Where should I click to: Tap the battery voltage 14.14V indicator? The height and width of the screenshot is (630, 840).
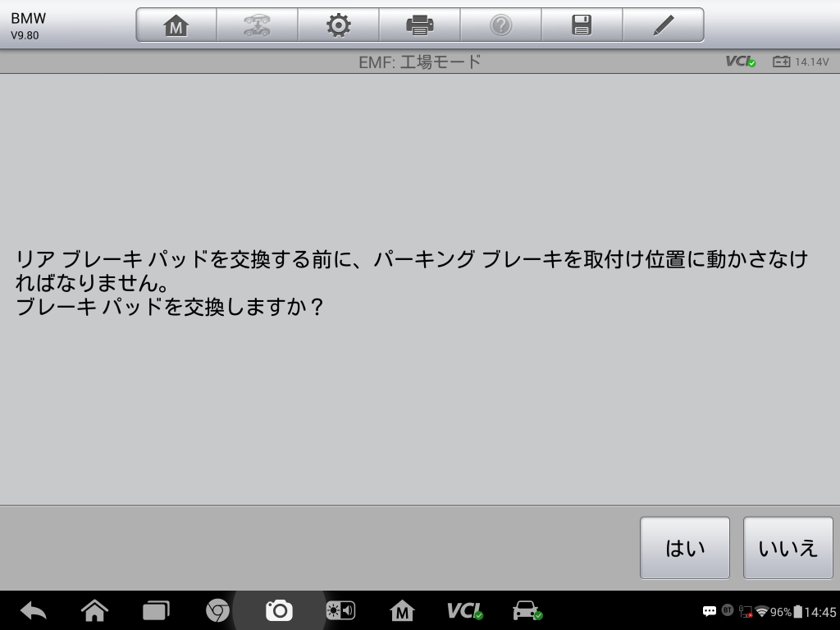801,62
